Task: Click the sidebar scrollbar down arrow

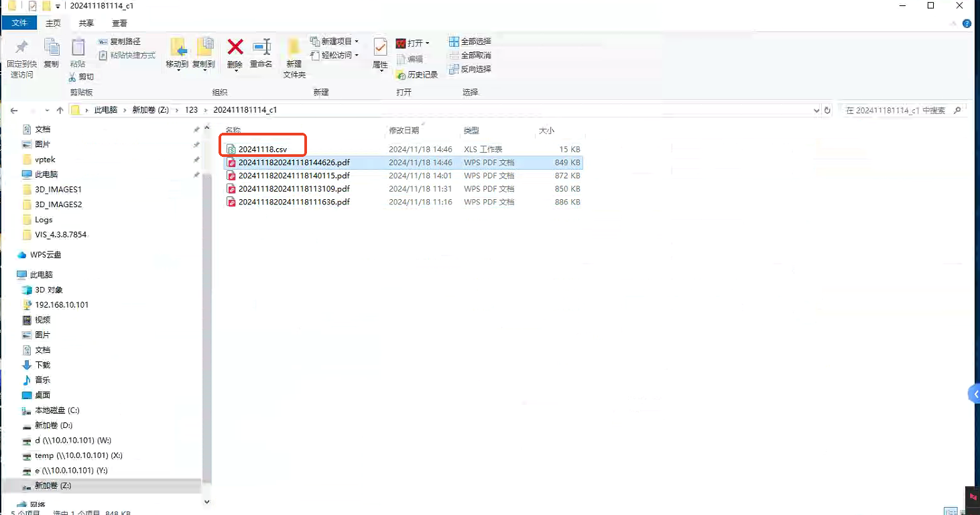Action: [206, 502]
